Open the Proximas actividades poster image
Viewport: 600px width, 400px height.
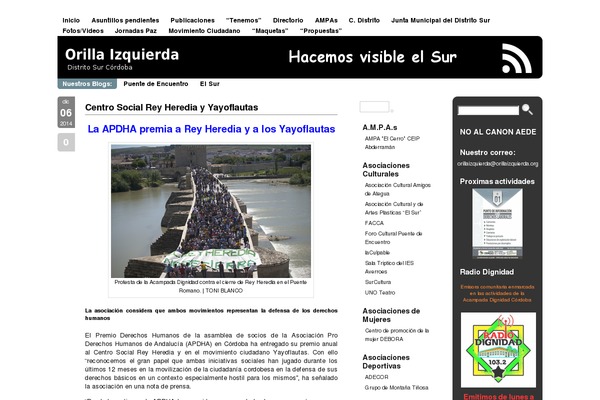coord(497,224)
